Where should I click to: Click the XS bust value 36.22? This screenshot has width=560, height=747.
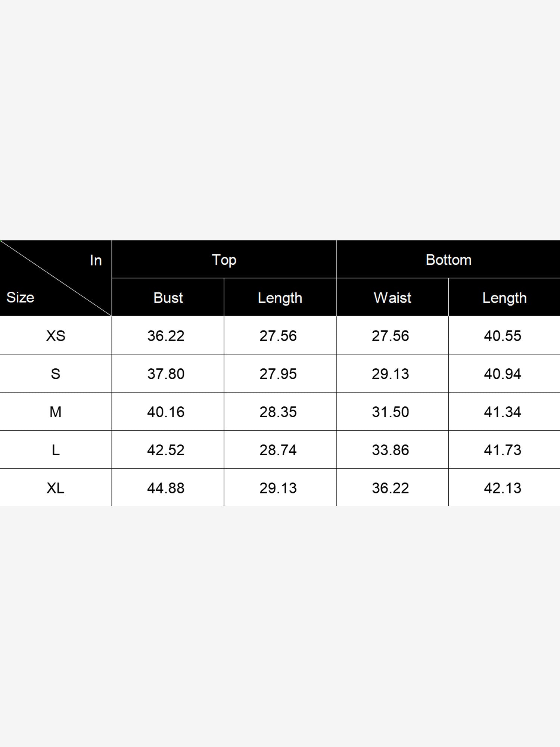pyautogui.click(x=166, y=336)
